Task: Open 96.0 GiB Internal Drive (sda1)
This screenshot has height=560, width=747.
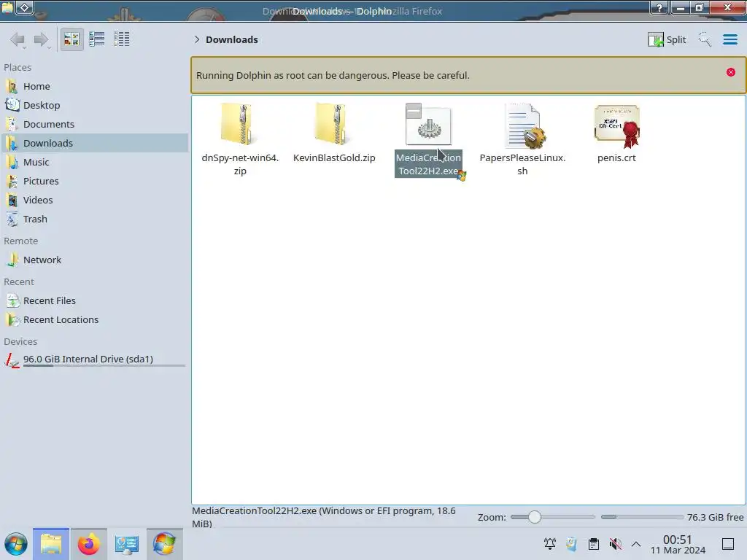Action: coord(95,359)
